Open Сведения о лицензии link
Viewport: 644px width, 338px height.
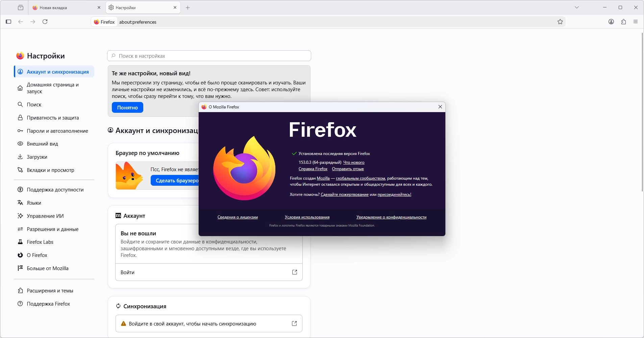238,217
